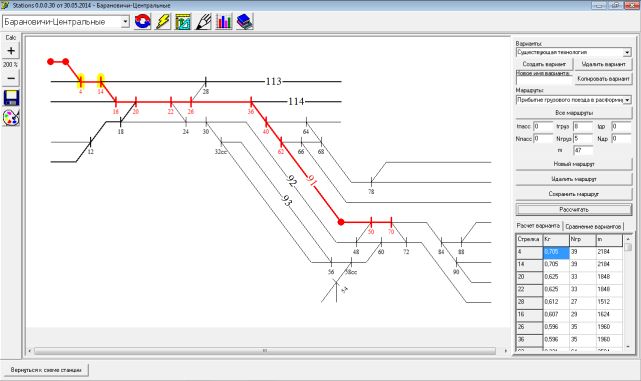Open the color palette icon
Image resolution: width=641 pixels, height=381 pixels.
(11, 118)
